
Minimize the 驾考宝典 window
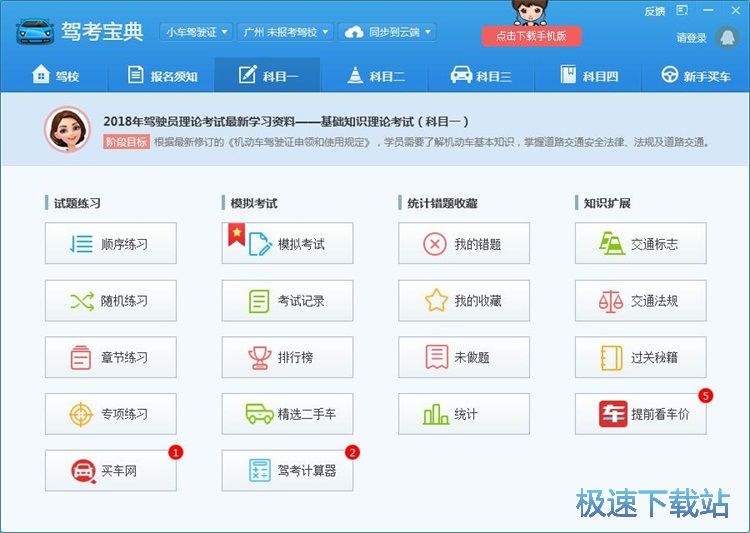point(709,10)
